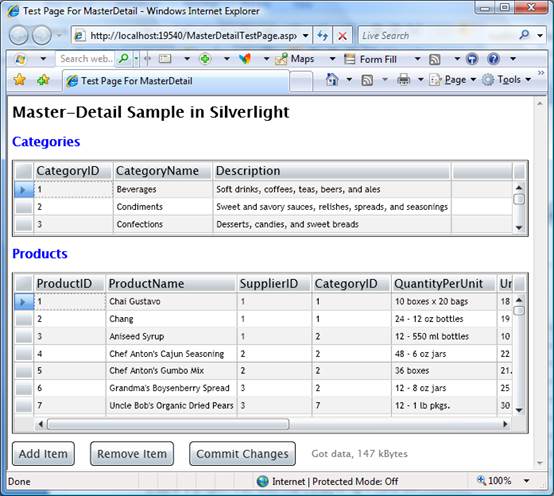Open the recent pages dropdown arrow
Image resolution: width=554 pixels, height=496 pixels.
tap(59, 36)
